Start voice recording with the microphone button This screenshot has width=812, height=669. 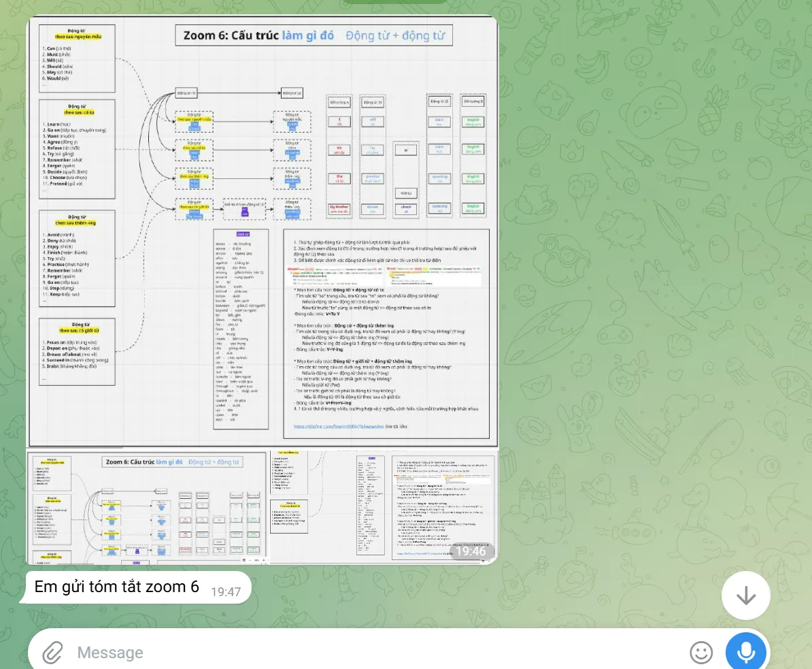tap(746, 653)
